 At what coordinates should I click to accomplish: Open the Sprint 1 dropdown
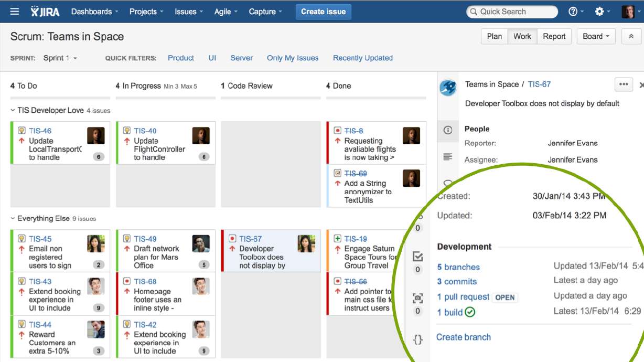pyautogui.click(x=60, y=58)
